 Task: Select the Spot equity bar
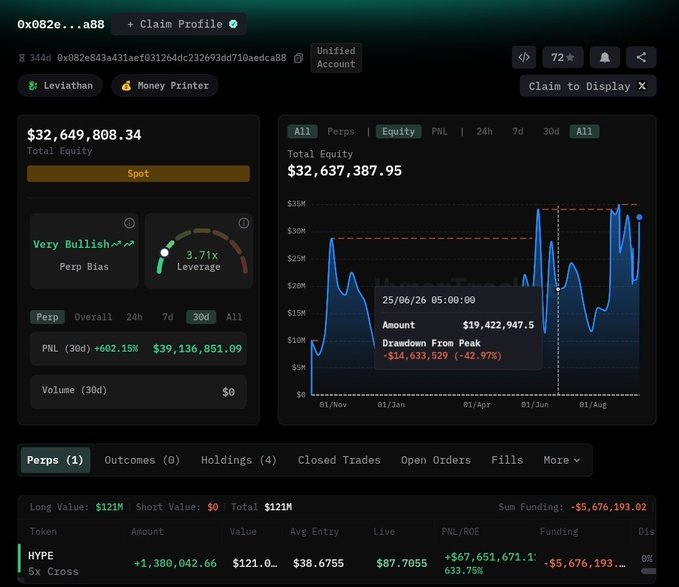click(138, 174)
